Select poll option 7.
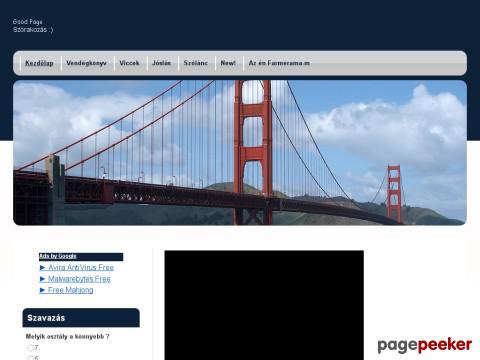Image resolution: width=480 pixels, height=360 pixels. [30, 348]
